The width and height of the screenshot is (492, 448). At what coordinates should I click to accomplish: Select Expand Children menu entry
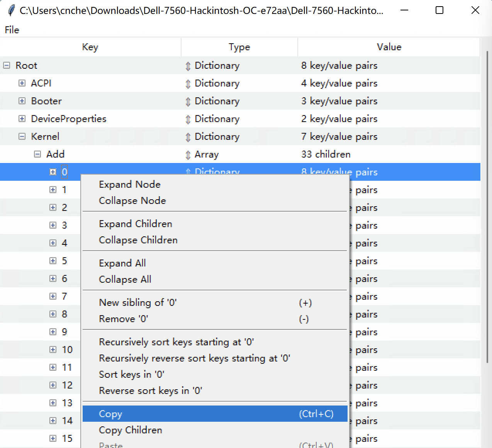[215, 224]
